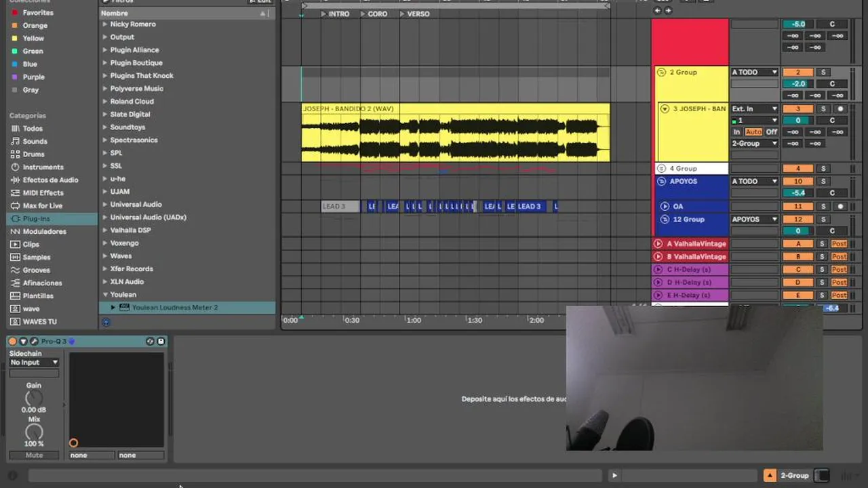
Task: Select the MIDI Effects category icon
Action: (x=15, y=193)
